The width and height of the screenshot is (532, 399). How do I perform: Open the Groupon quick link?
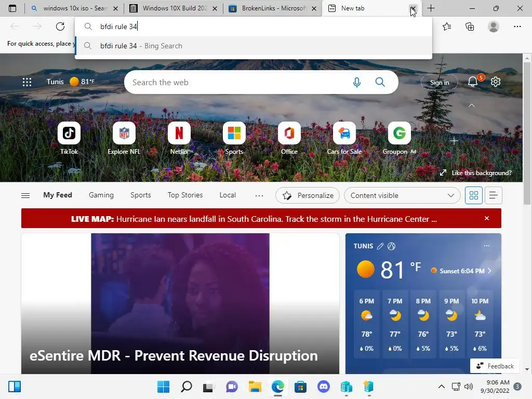click(x=400, y=138)
